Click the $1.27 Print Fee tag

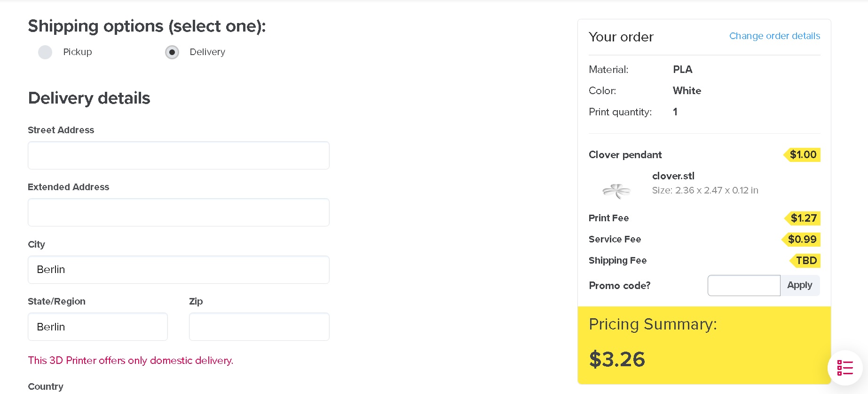pyautogui.click(x=803, y=218)
